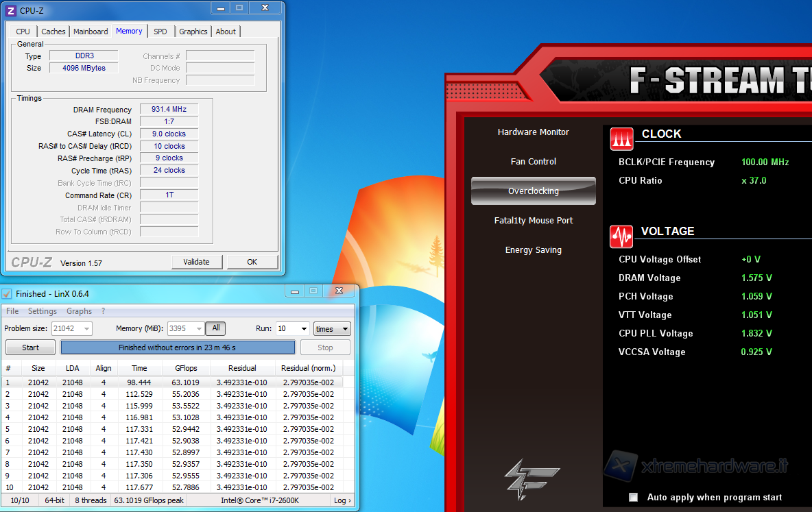The image size is (812, 512).
Task: Expand the Log menu in status bar
Action: point(342,501)
